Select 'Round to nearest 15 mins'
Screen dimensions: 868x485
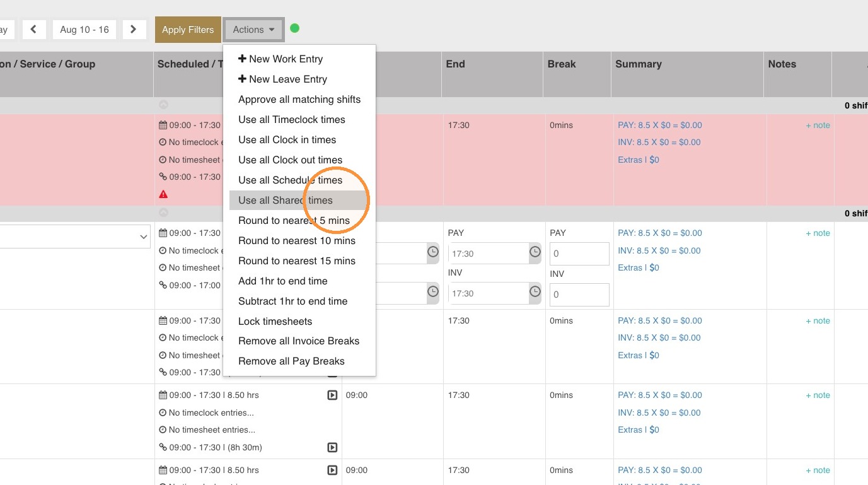pyautogui.click(x=299, y=261)
